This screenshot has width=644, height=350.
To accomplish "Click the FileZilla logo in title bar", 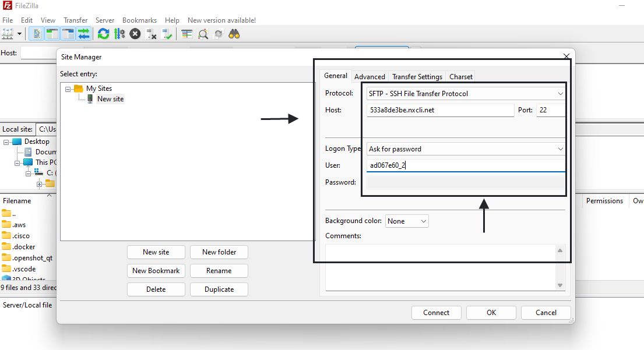I will click(x=7, y=6).
